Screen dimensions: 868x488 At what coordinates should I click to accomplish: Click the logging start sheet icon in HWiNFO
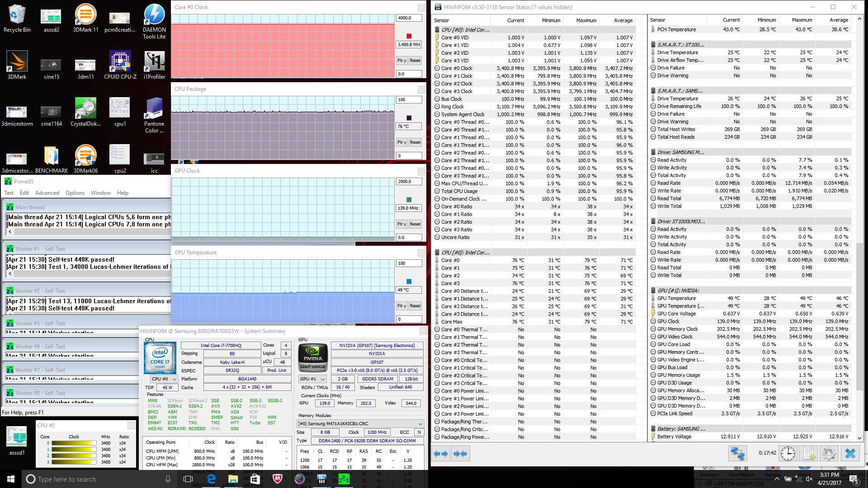(809, 453)
